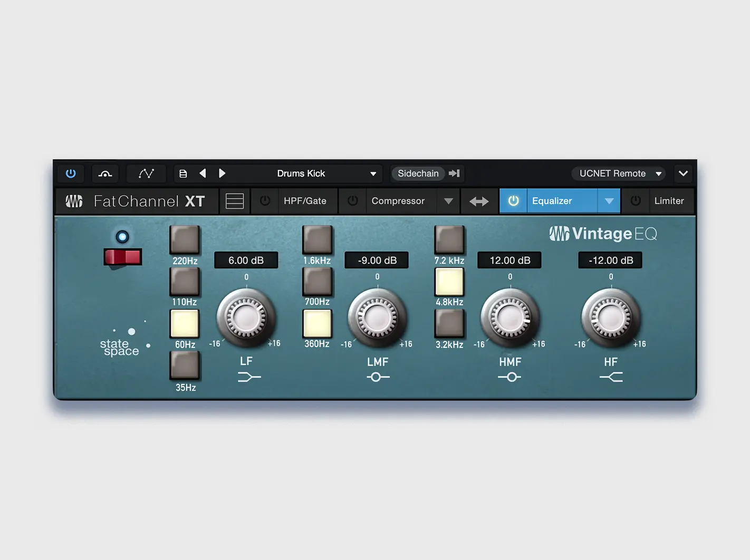Open the Compressor model dropdown arrow
The width and height of the screenshot is (750, 560).
click(x=449, y=201)
